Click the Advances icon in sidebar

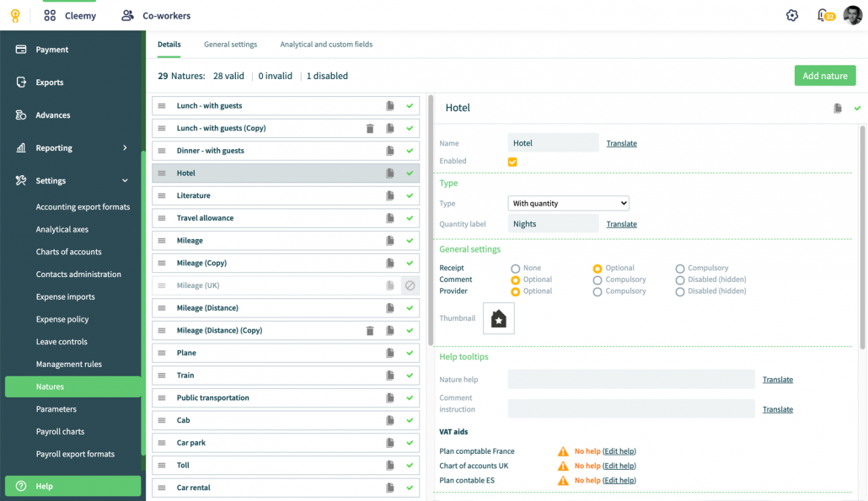click(21, 115)
